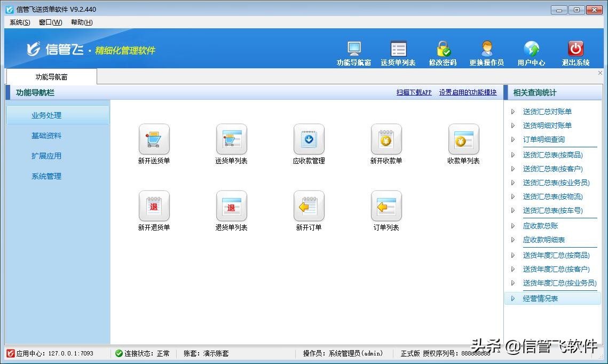Click arrow beside 应收款明细表

pyautogui.click(x=512, y=240)
